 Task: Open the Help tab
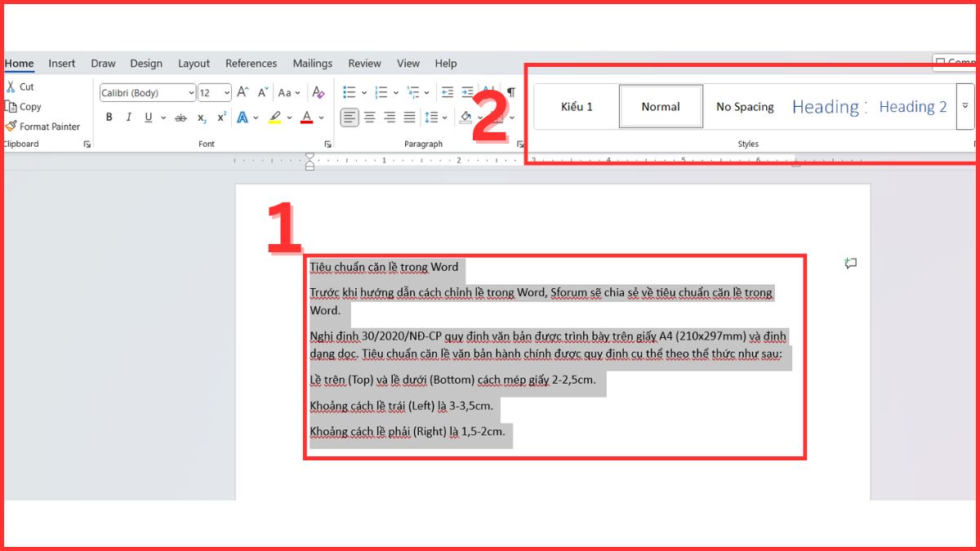pos(446,64)
